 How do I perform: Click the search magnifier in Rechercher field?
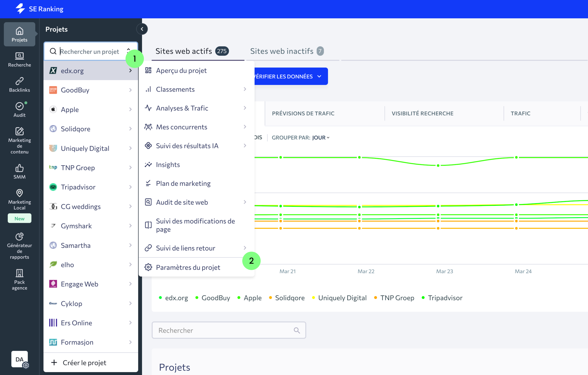tap(297, 330)
